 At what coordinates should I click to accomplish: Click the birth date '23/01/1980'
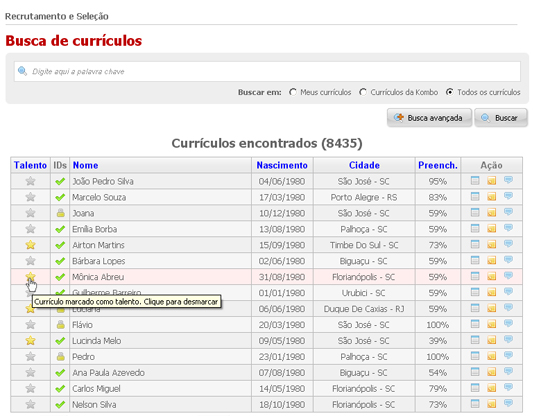282,357
